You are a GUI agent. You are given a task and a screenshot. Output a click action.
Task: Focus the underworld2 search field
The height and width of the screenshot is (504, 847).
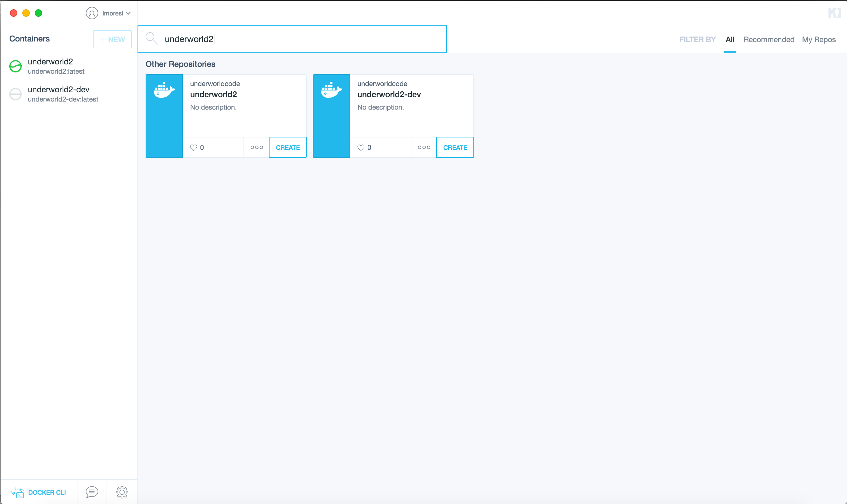(x=292, y=39)
